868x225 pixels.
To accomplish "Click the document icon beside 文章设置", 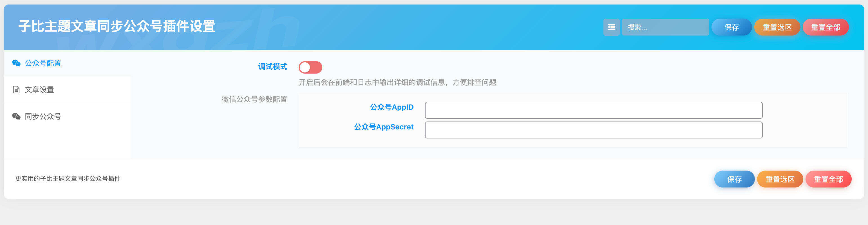I will point(16,89).
